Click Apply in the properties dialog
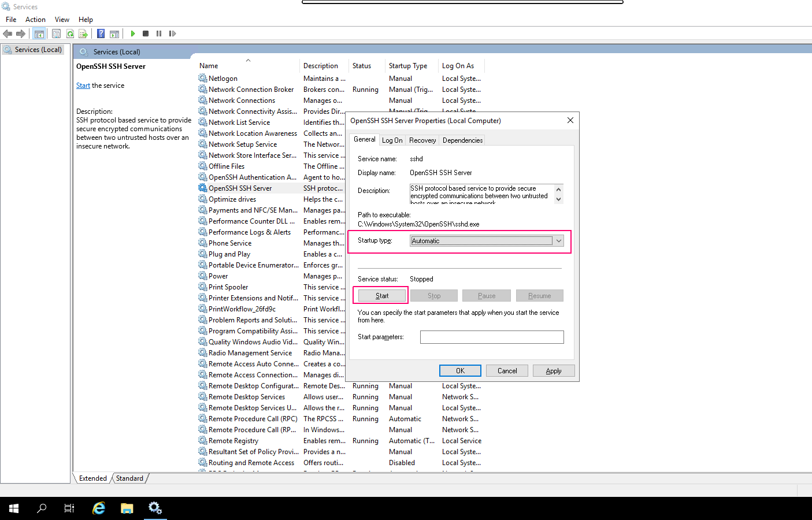Viewport: 812px width, 520px height. click(x=554, y=371)
